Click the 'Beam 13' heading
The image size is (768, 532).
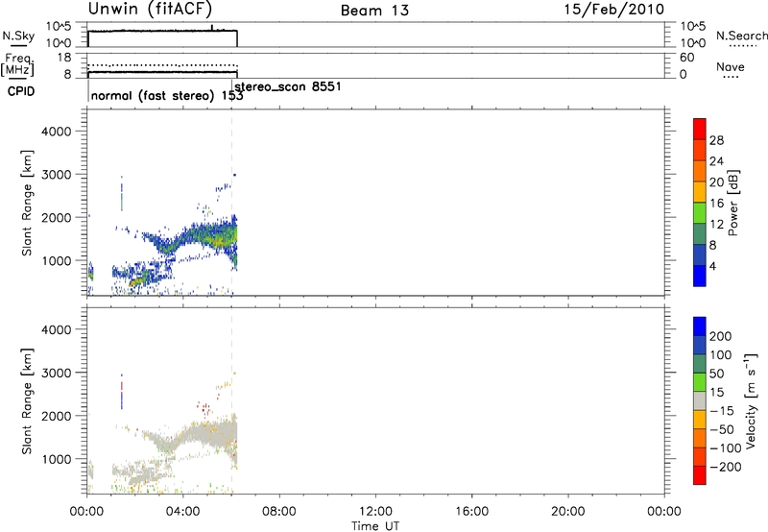point(374,11)
